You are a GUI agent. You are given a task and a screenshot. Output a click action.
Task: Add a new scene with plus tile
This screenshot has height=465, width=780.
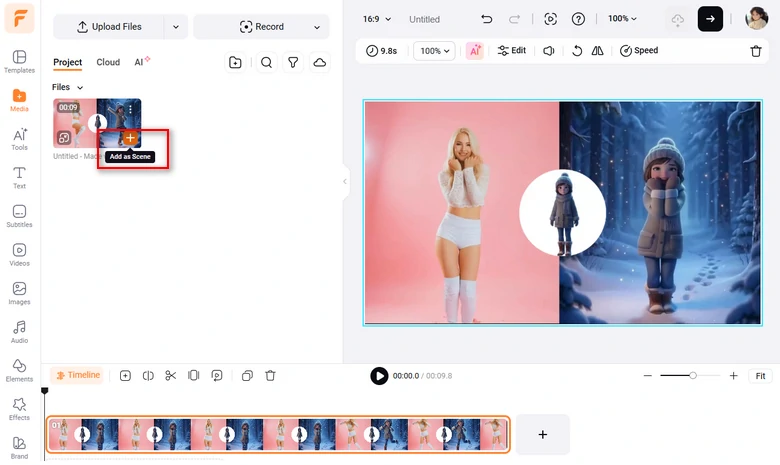(542, 435)
